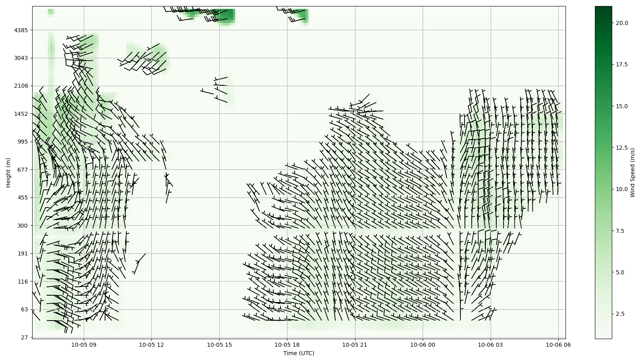Select the 10-06 06 time tick label
The height and width of the screenshot is (362, 644).
pos(558,345)
